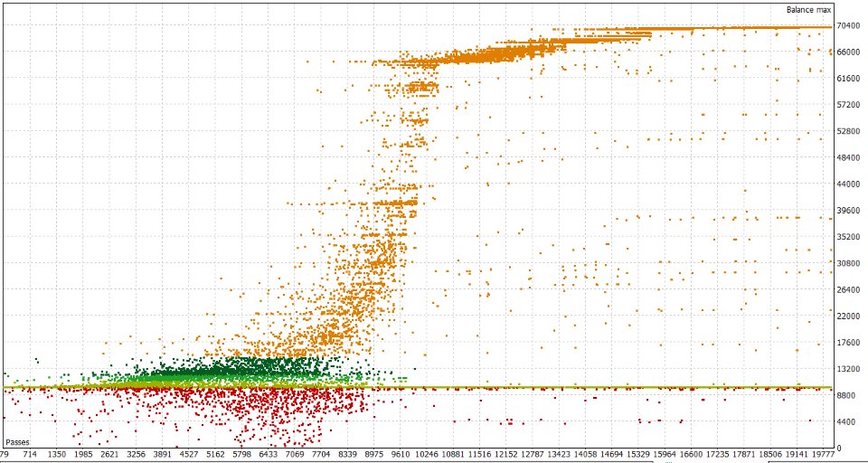This screenshot has width=868, height=463.
Task: Click pass number 15329 on the horizontal axis
Action: (x=639, y=454)
